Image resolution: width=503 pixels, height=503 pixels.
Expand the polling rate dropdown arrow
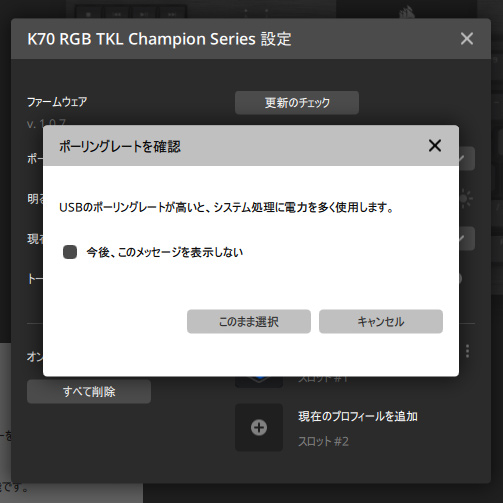(463, 158)
